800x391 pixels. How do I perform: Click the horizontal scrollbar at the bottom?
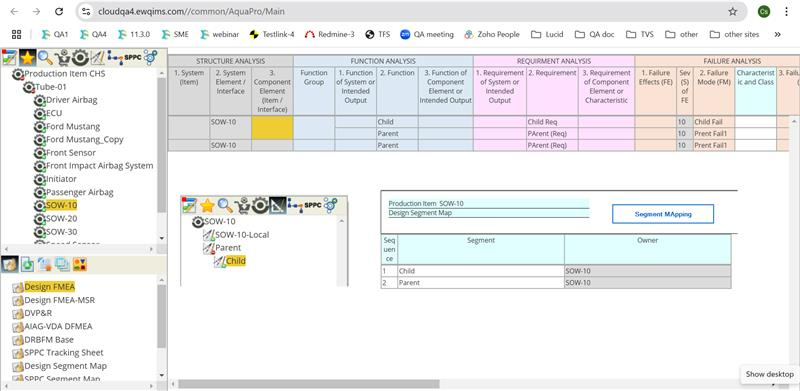[309, 384]
